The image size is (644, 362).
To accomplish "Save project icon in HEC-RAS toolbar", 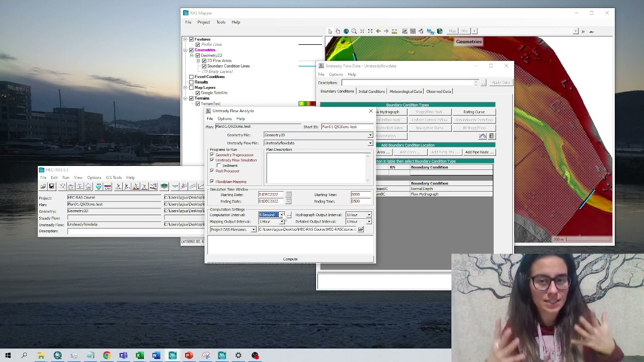I will 51,187.
